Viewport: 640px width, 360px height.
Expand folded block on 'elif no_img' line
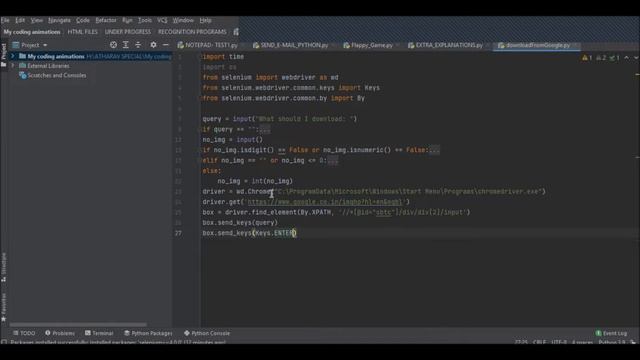coord(332,161)
